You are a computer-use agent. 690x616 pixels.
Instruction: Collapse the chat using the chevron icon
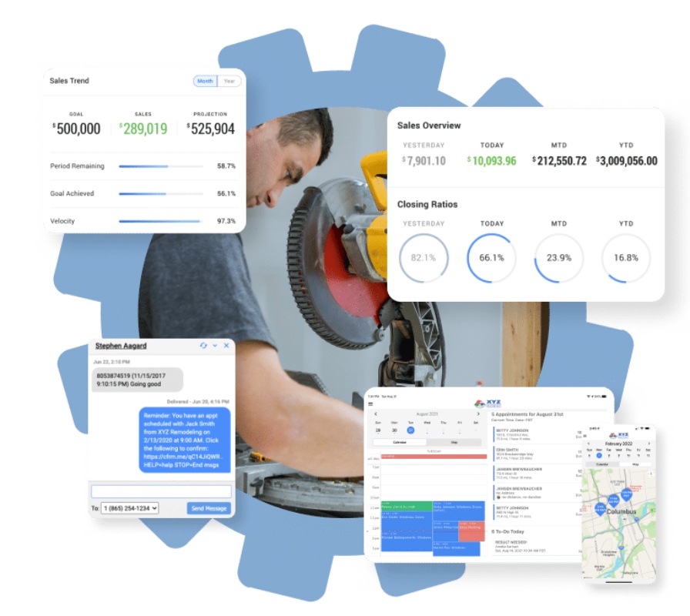click(x=215, y=346)
